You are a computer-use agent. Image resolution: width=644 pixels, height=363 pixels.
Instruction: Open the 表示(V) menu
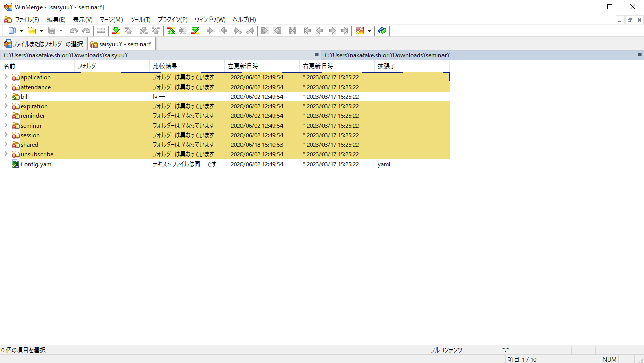point(83,19)
